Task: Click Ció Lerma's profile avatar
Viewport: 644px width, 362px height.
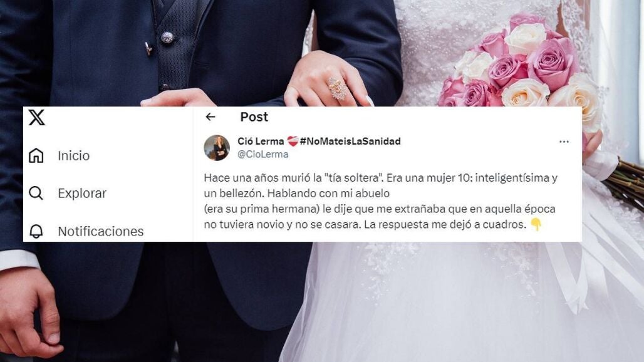Action: click(217, 148)
